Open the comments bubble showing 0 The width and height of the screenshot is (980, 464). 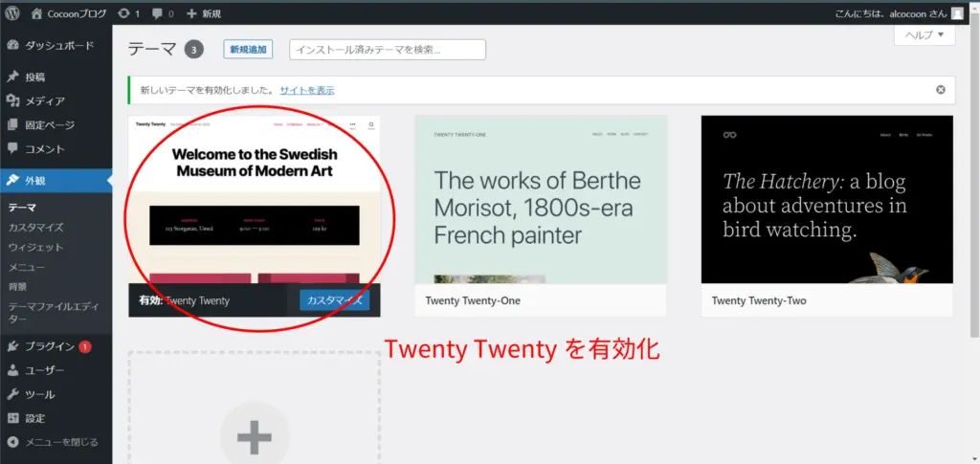(x=163, y=13)
